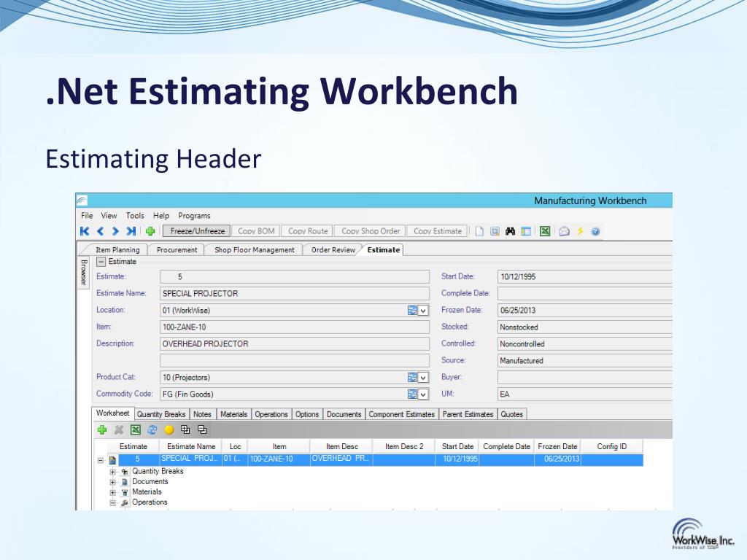747x560 pixels.
Task: Switch to the Order Review tab
Action: 333,250
